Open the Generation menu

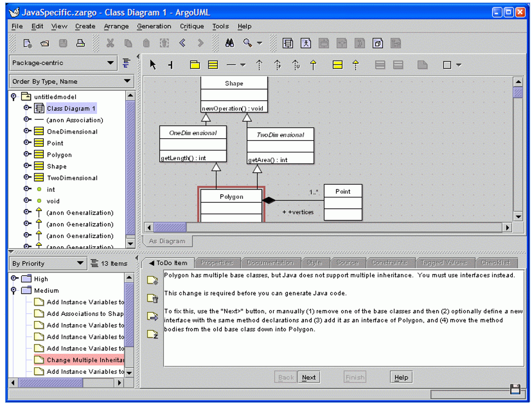(154, 26)
